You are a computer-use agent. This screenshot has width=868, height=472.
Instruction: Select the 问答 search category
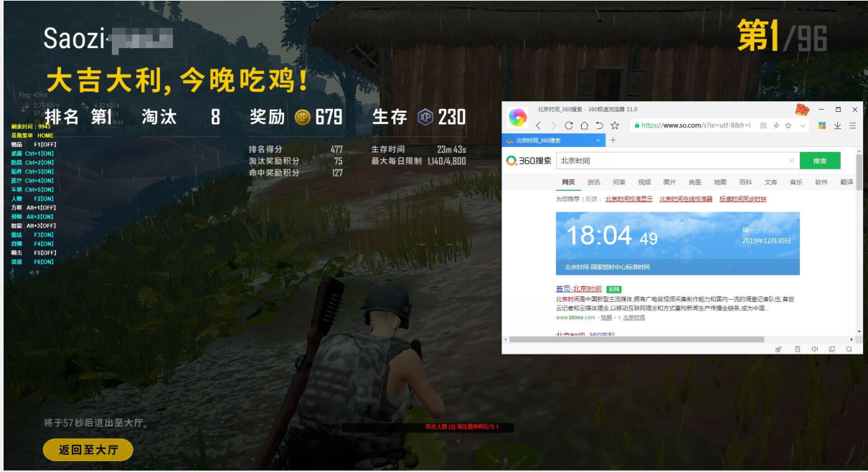tap(619, 182)
